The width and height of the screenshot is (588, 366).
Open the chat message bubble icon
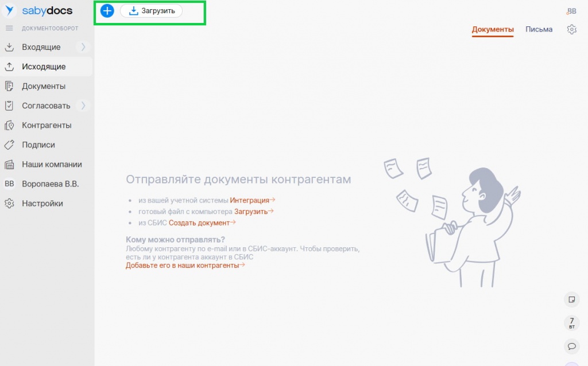click(571, 346)
